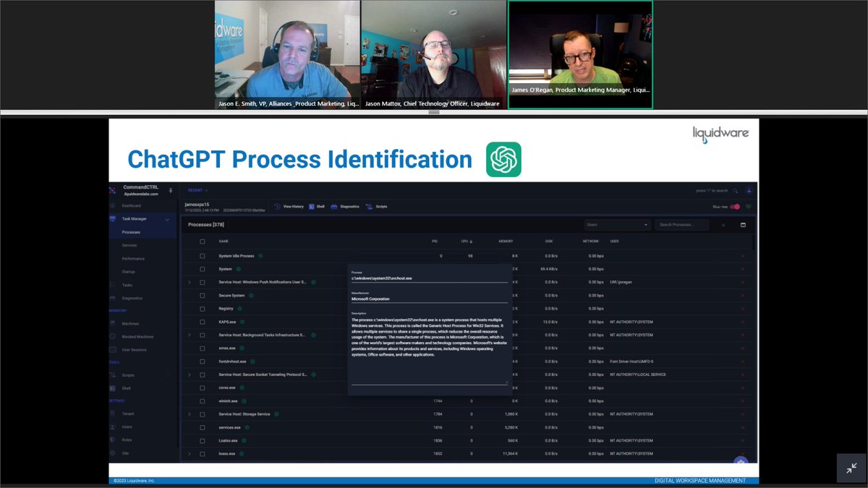Expand Service Host: Background Tasks Infrastructure row
This screenshot has height=488, width=868.
tap(190, 335)
